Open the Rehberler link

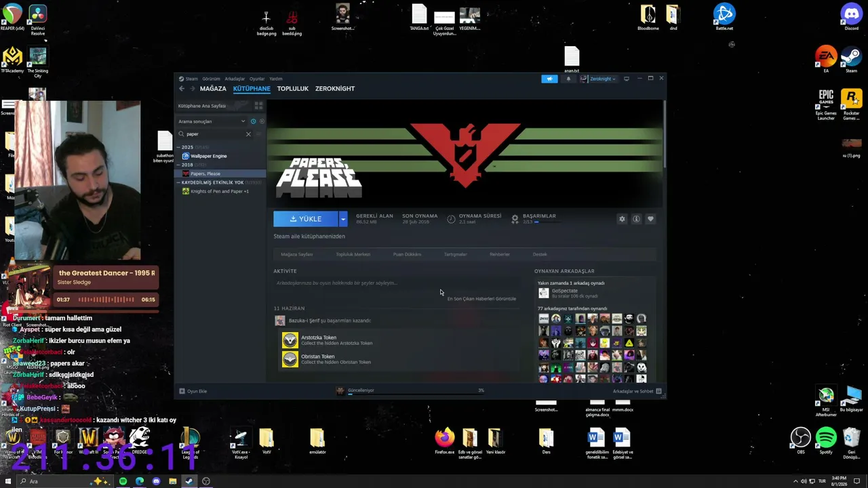[x=500, y=254]
